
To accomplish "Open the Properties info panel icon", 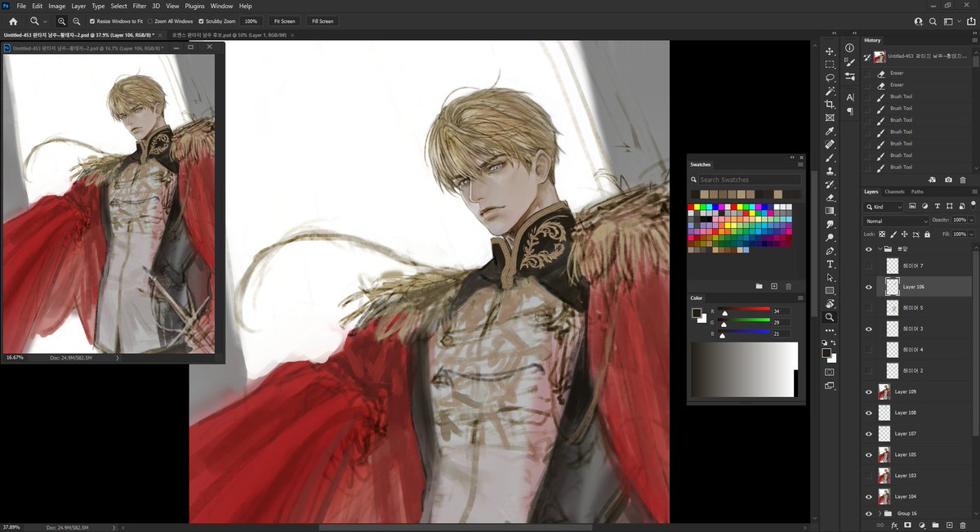I will pyautogui.click(x=850, y=48).
